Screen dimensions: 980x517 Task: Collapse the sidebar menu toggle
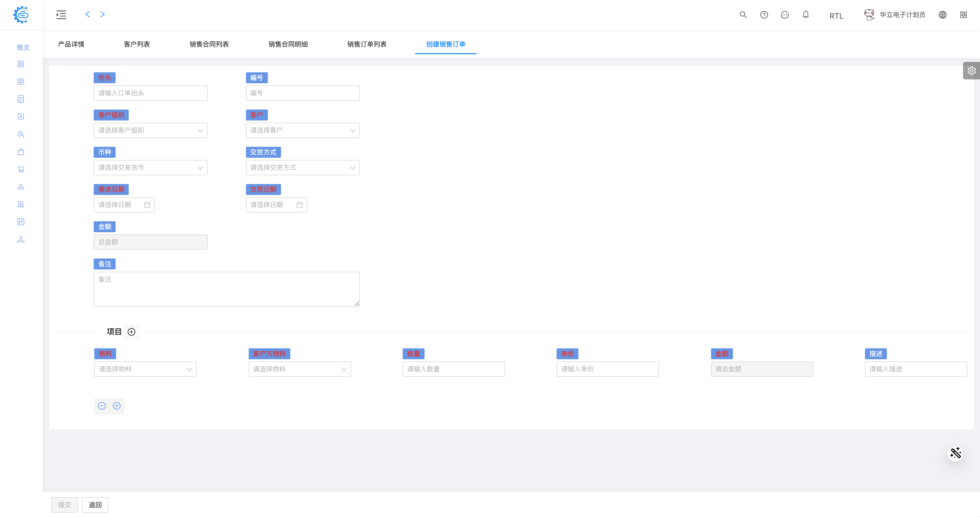[61, 15]
